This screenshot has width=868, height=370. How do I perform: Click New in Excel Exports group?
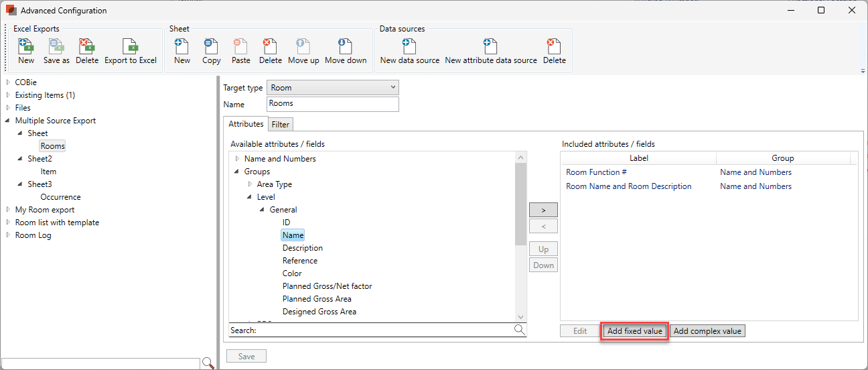tap(26, 51)
